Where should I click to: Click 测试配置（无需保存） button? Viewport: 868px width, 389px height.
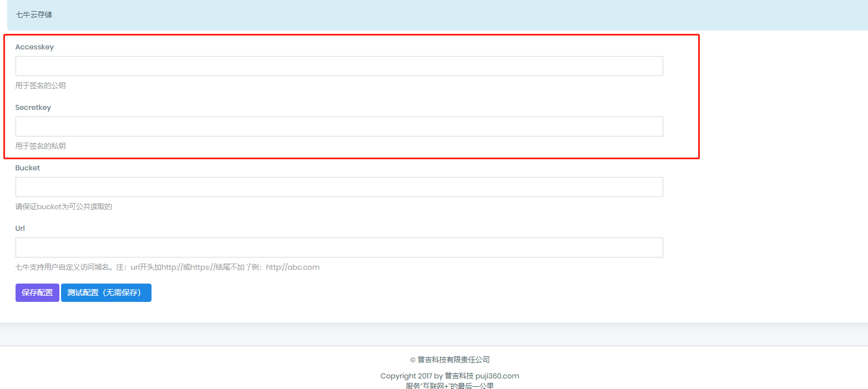coord(106,293)
